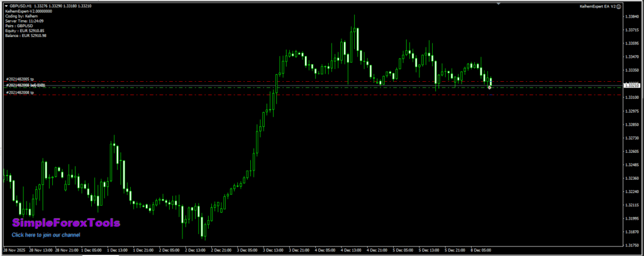The image size is (644, 256).
Task: Click the trade entry marker on latest candle
Action: (489, 87)
